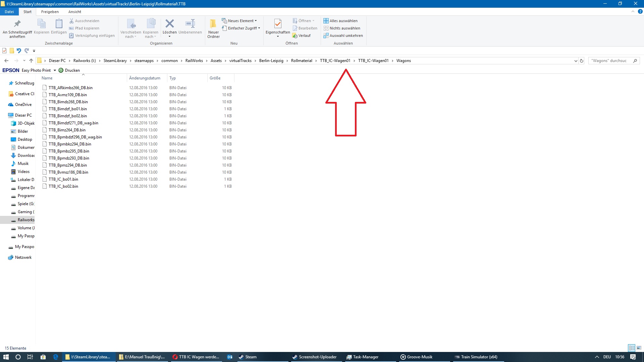
Task: Click Verknüpfung einfügen
Action: click(x=92, y=36)
